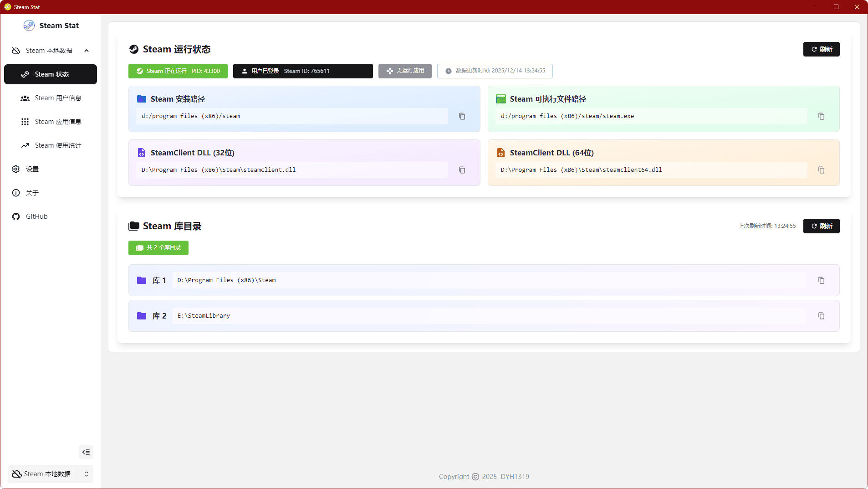Copy library 1 directory path
The image size is (868, 489).
click(821, 280)
